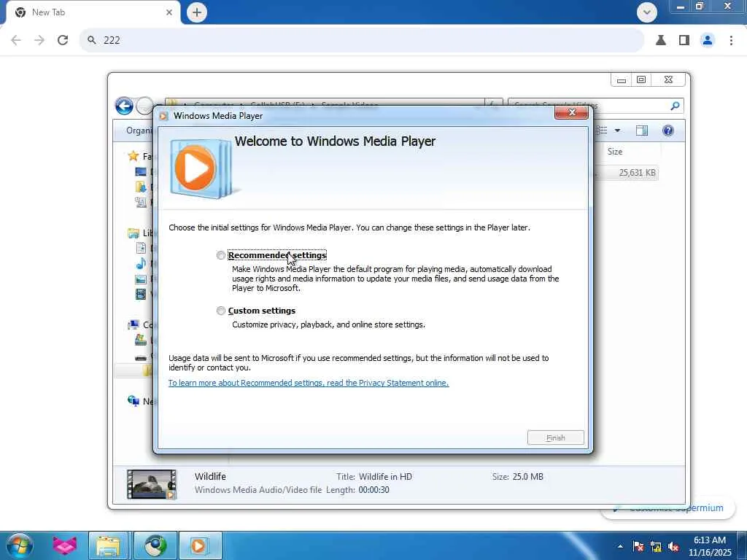Click the Downloads icon under Favorites
The width and height of the screenshot is (747, 560).
click(141, 187)
